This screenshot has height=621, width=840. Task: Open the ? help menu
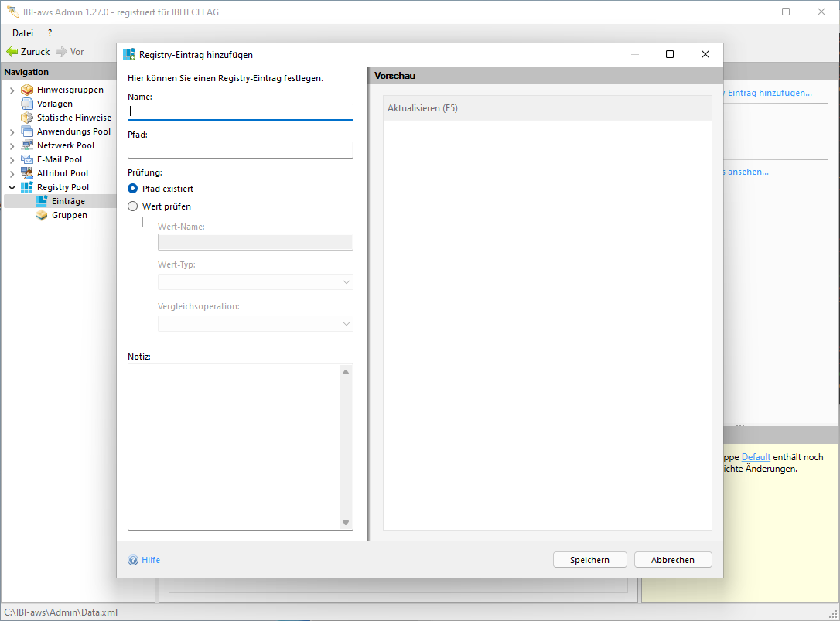coord(50,33)
